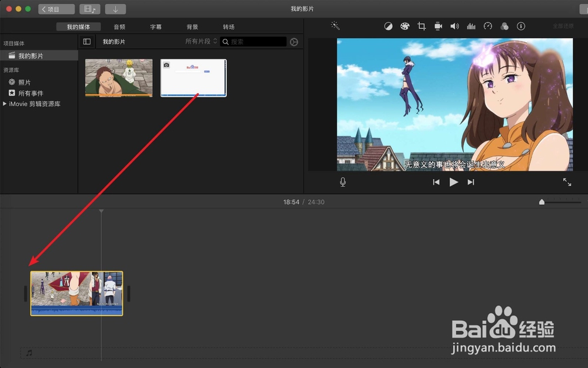588x368 pixels.
Task: Adjust the timeline zoom slider handle
Action: 542,202
